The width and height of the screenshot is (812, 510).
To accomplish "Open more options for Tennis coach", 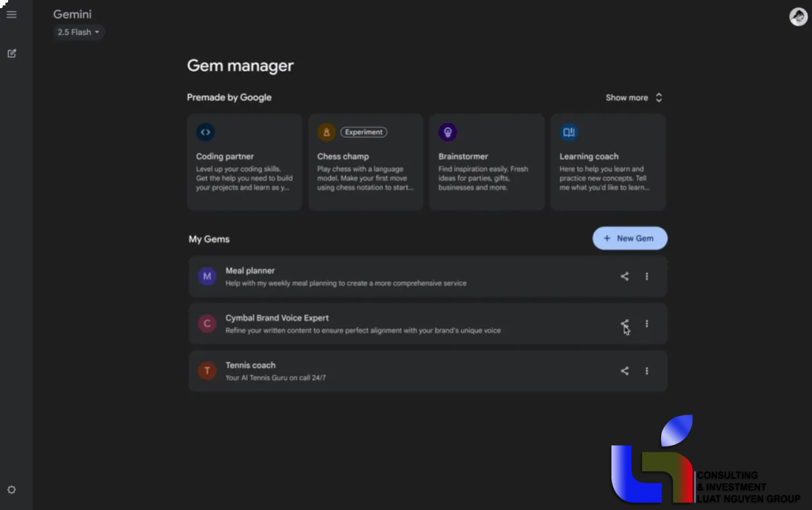I will point(647,371).
